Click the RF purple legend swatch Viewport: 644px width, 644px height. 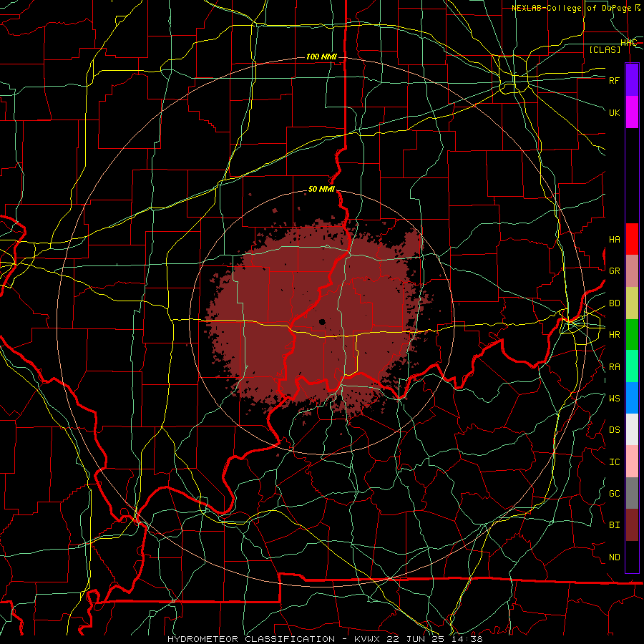click(632, 80)
